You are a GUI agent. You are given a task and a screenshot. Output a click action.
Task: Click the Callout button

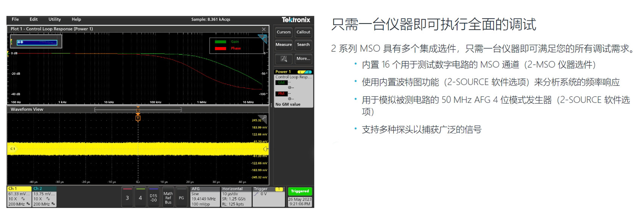[x=303, y=32]
